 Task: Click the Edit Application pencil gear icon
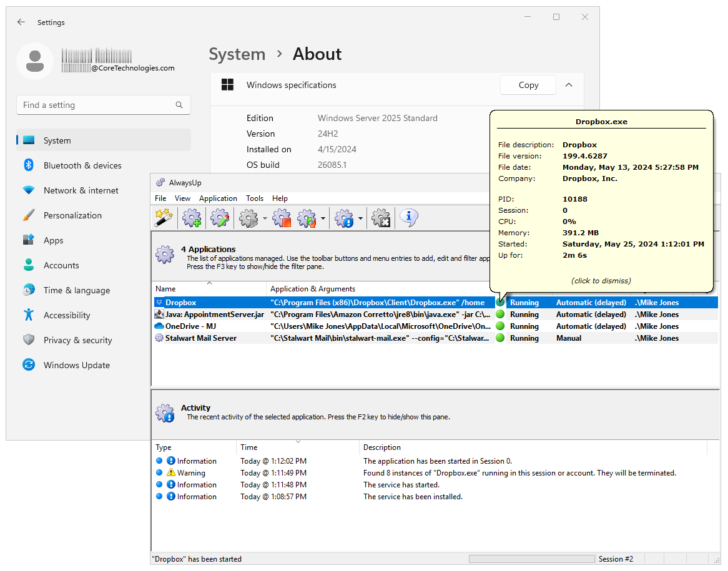[220, 217]
